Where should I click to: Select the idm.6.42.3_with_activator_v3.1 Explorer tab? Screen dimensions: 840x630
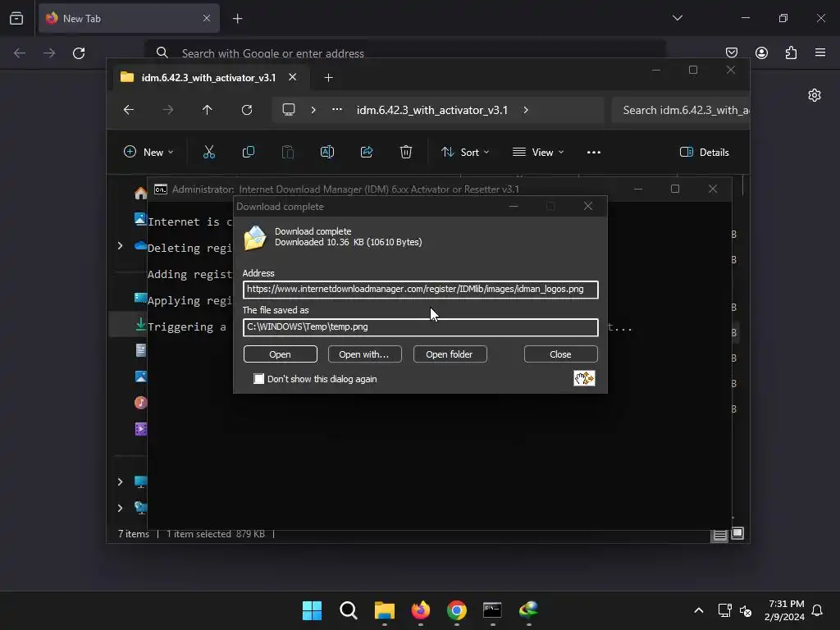[208, 78]
